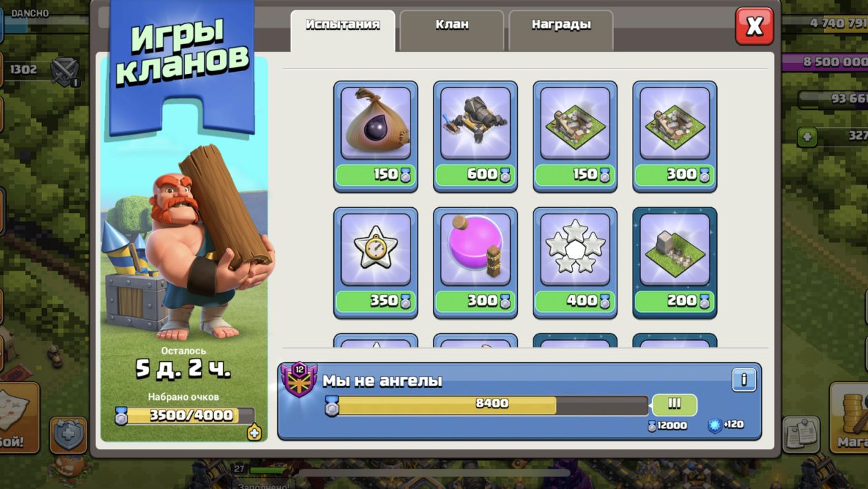868x489 pixels.
Task: Select the destroyed building challenge worth 150
Action: tap(575, 136)
